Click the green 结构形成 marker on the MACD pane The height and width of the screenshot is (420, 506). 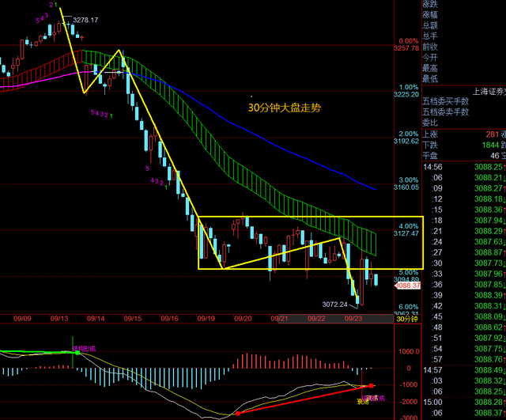click(x=77, y=353)
